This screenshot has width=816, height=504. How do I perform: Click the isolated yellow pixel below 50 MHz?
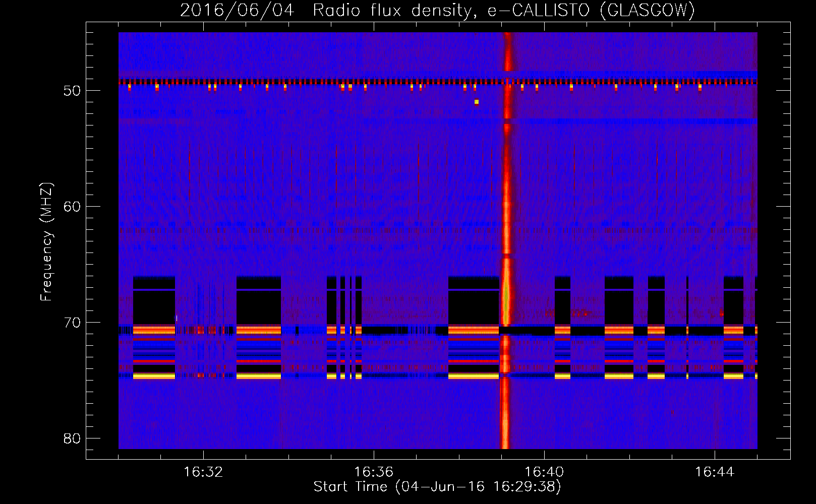point(477,102)
